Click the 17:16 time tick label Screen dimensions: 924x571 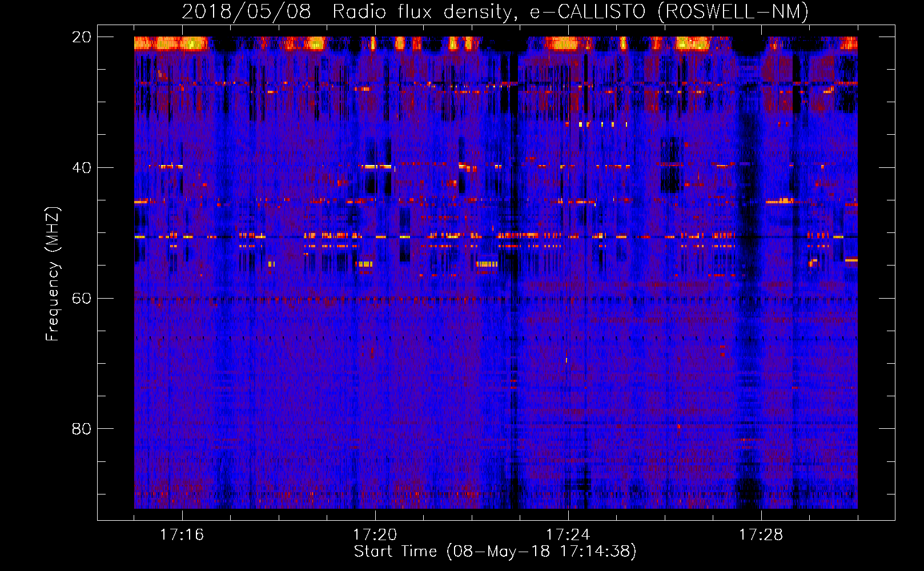pyautogui.click(x=182, y=534)
